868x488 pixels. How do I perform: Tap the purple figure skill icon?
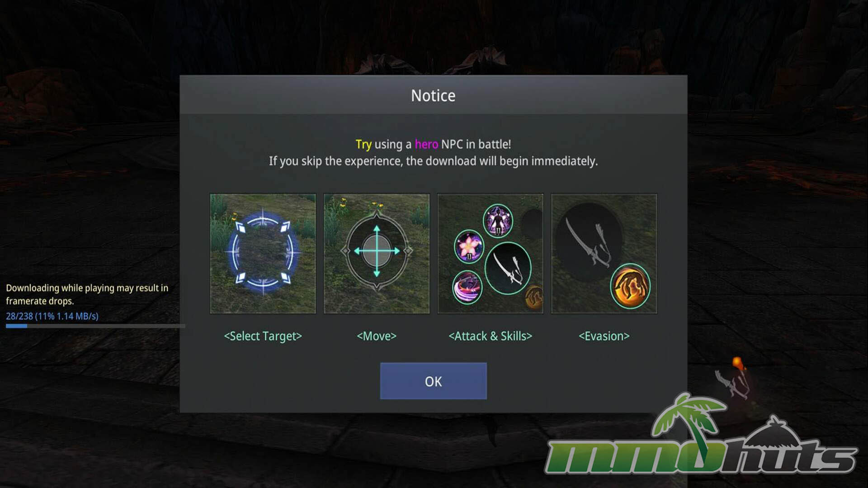click(x=498, y=221)
